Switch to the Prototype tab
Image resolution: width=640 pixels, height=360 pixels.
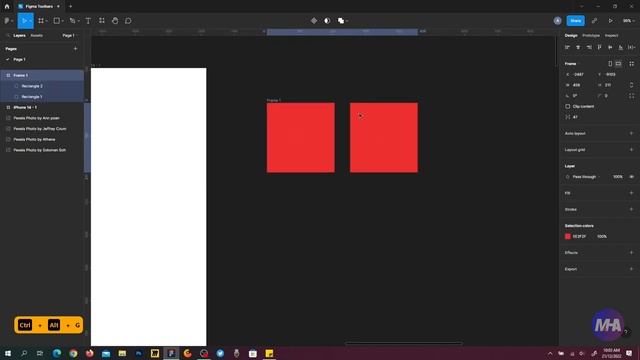point(591,36)
